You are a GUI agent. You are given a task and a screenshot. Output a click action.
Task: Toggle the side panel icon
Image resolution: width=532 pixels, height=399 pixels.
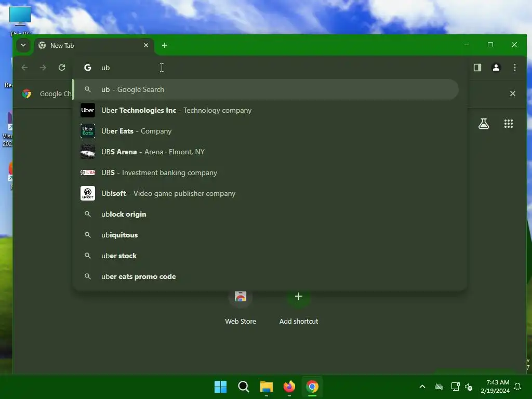[x=477, y=68]
